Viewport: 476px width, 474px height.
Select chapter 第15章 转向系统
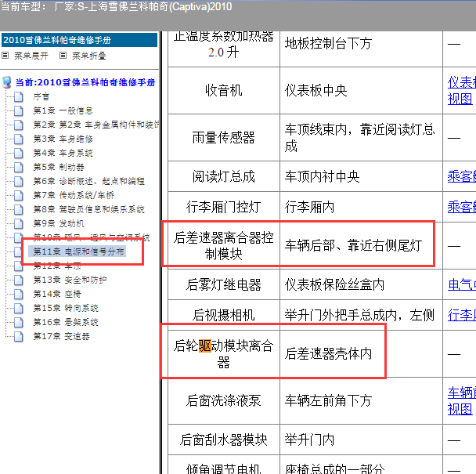pos(66,309)
